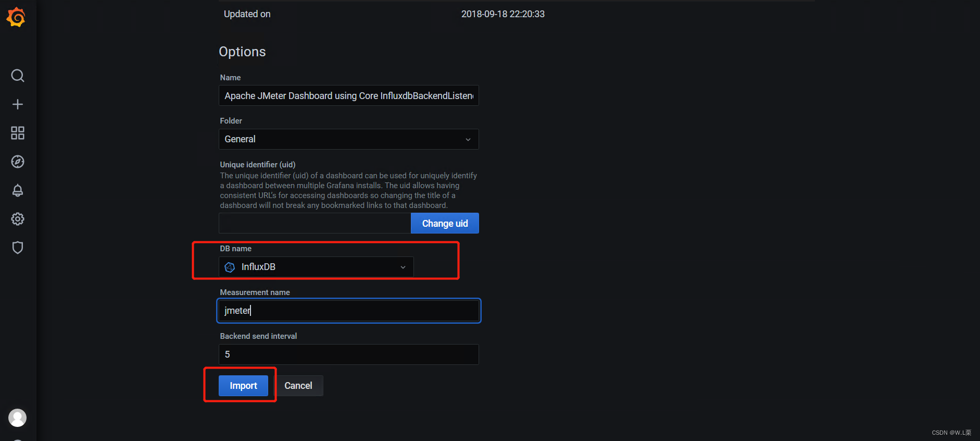
Task: Click the Name field label
Action: pyautogui.click(x=230, y=78)
